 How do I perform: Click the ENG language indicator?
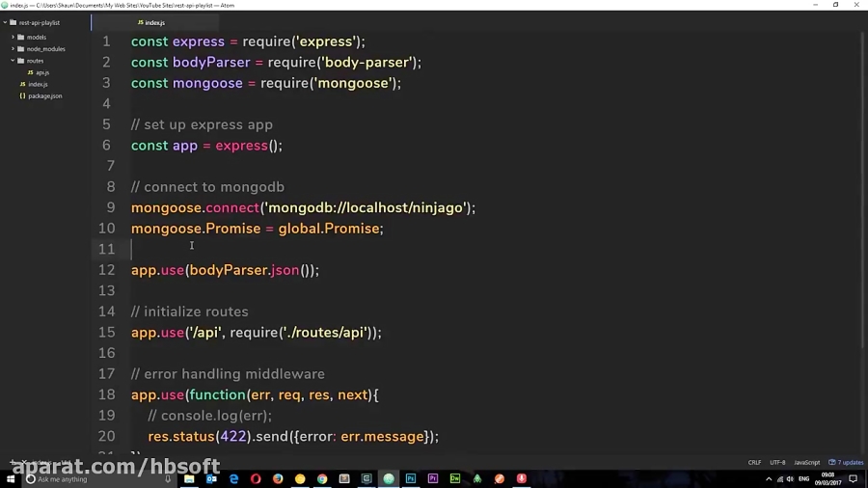(x=804, y=479)
